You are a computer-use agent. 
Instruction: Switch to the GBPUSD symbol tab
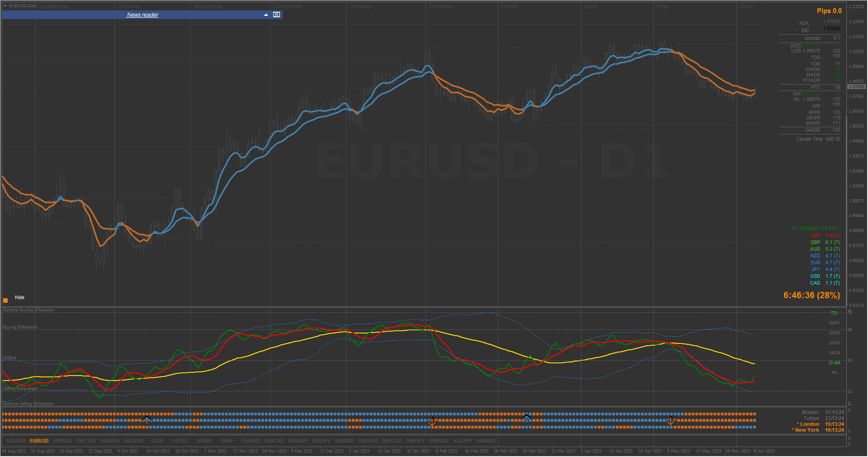(62, 441)
